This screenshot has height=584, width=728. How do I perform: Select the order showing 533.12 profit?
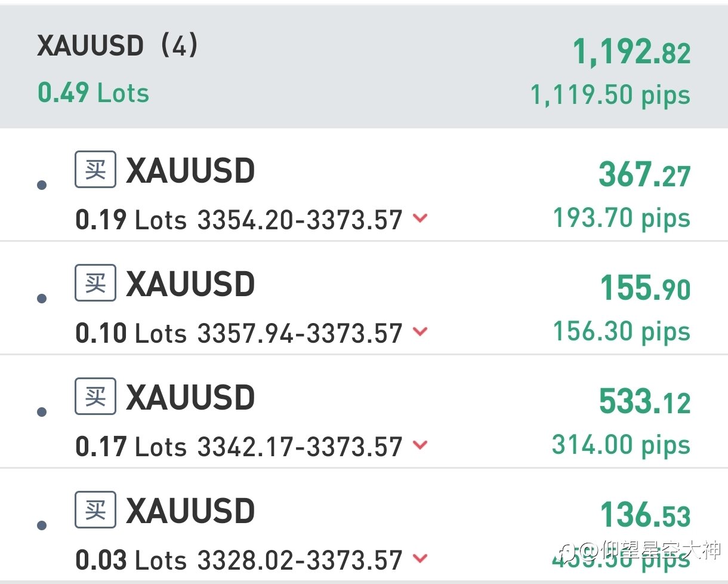pyautogui.click(x=364, y=411)
